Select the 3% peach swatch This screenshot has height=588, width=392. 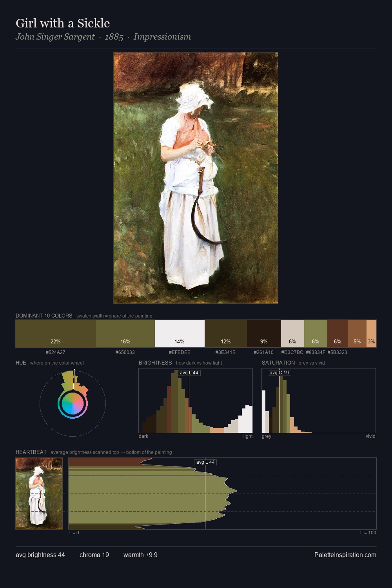click(x=371, y=334)
